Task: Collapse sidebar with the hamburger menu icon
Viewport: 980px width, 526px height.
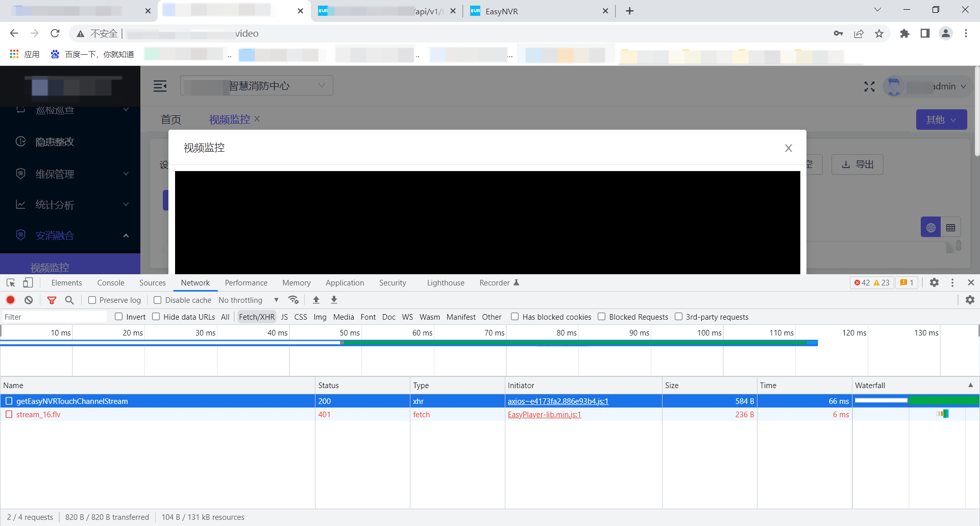Action: pos(160,86)
